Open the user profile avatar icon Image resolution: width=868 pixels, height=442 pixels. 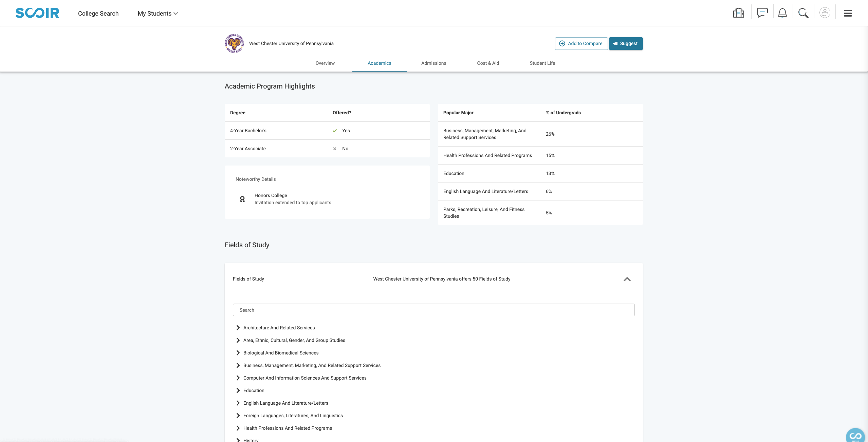pos(825,13)
